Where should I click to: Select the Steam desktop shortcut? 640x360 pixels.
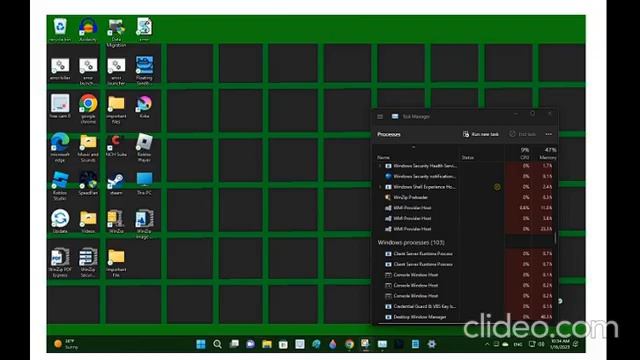pyautogui.click(x=116, y=183)
